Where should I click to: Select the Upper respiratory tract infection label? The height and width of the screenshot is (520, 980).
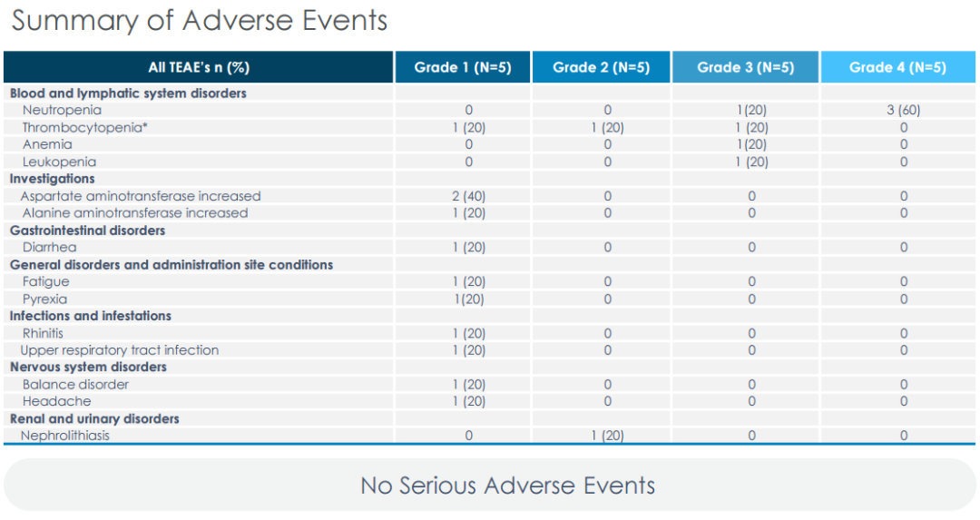tap(119, 350)
